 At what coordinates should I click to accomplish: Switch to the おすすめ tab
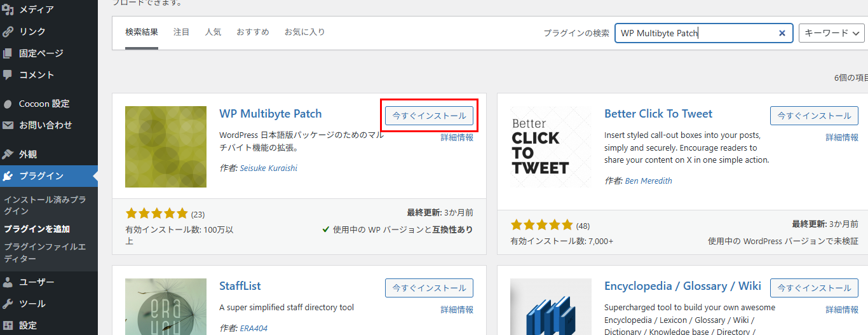point(253,32)
